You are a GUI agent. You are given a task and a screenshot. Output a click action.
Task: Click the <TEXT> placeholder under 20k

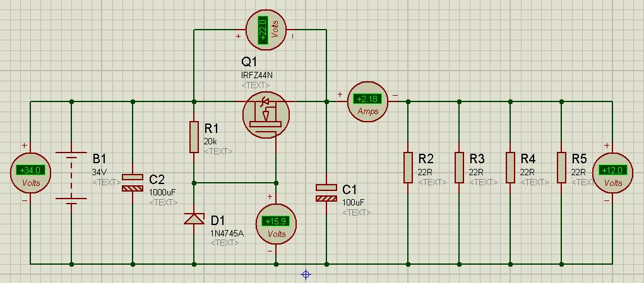click(218, 151)
